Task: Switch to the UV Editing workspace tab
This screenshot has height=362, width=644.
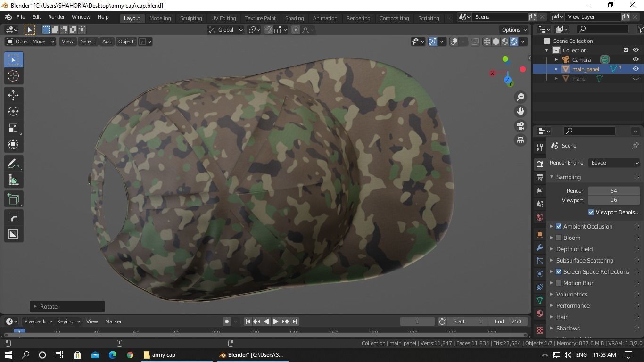Action: (x=223, y=18)
